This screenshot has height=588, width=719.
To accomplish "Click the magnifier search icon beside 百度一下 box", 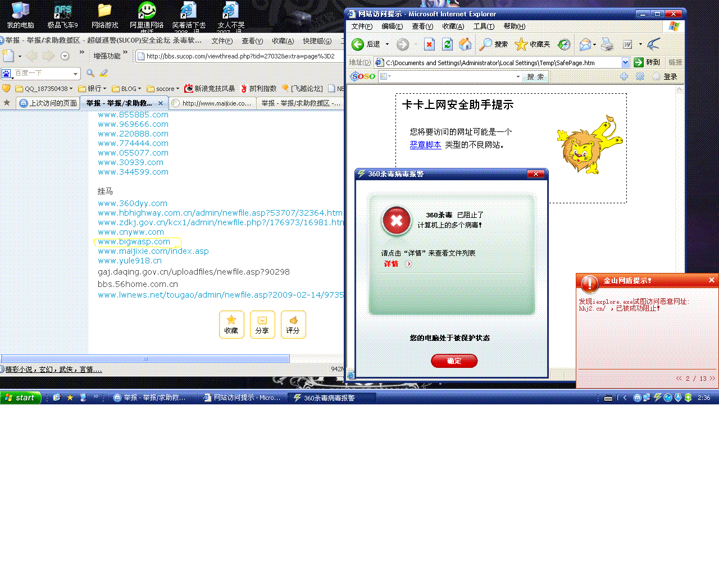I will point(90,73).
